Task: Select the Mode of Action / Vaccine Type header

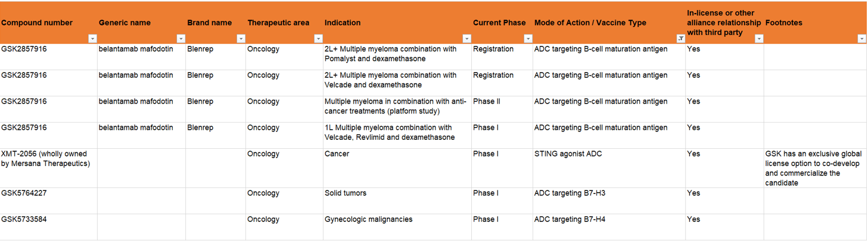Action: pos(609,23)
